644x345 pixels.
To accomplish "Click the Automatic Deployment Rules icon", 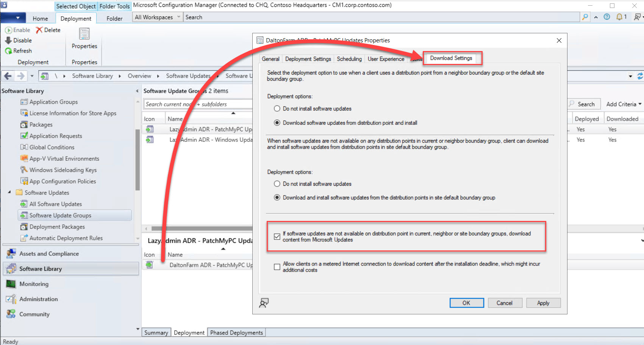I will coord(24,238).
